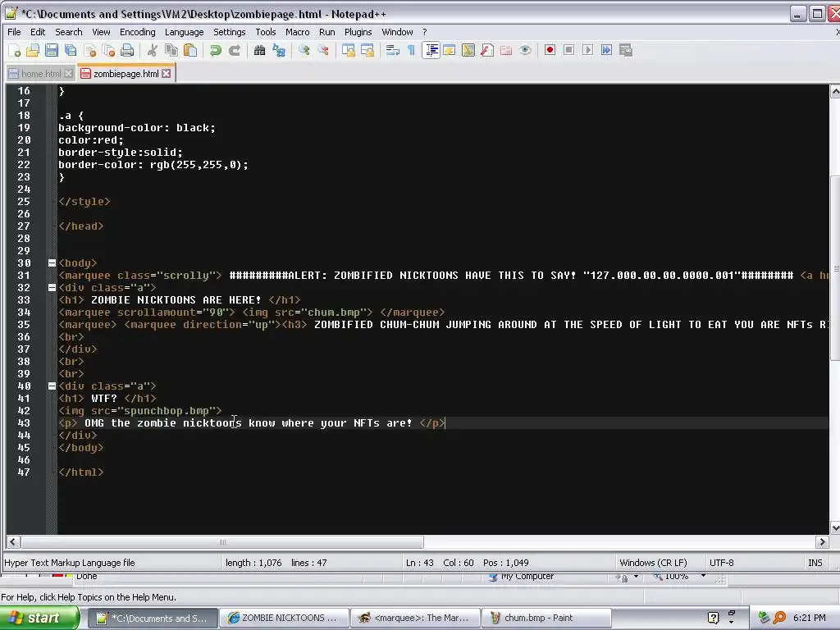This screenshot has height=630, width=840.
Task: Click the horizontal scrollbar left arrow
Action: pyautogui.click(x=13, y=542)
